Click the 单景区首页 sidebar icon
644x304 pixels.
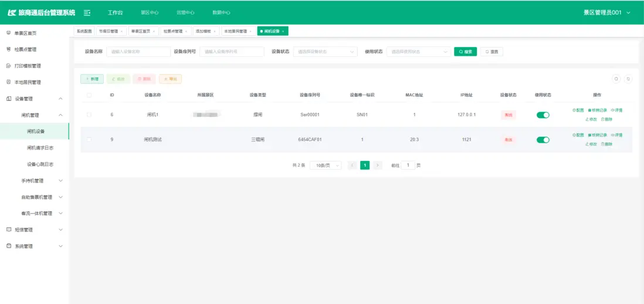click(9, 33)
